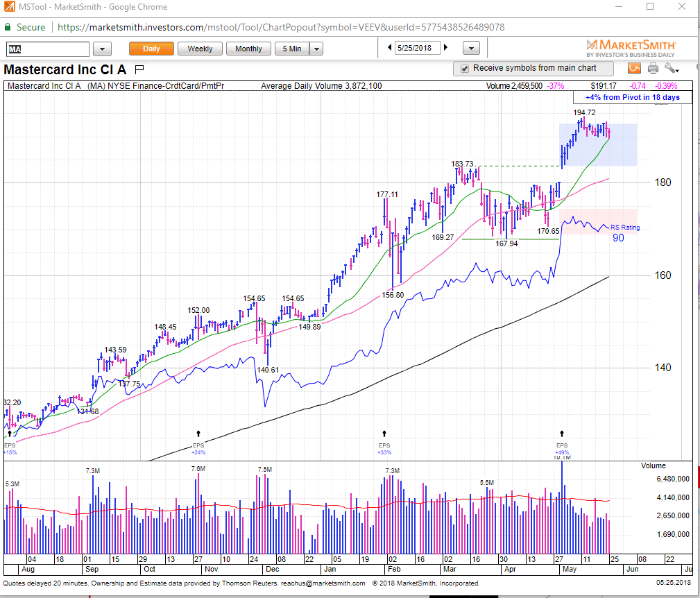Click the +4% from Pivot in 18 days label
Image resolution: width=700 pixels, height=598 pixels.
tap(633, 97)
